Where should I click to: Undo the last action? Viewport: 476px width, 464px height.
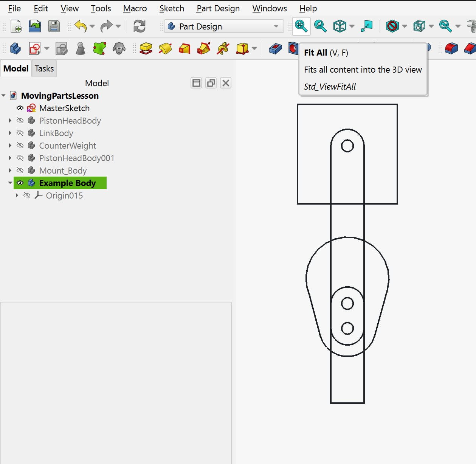81,26
